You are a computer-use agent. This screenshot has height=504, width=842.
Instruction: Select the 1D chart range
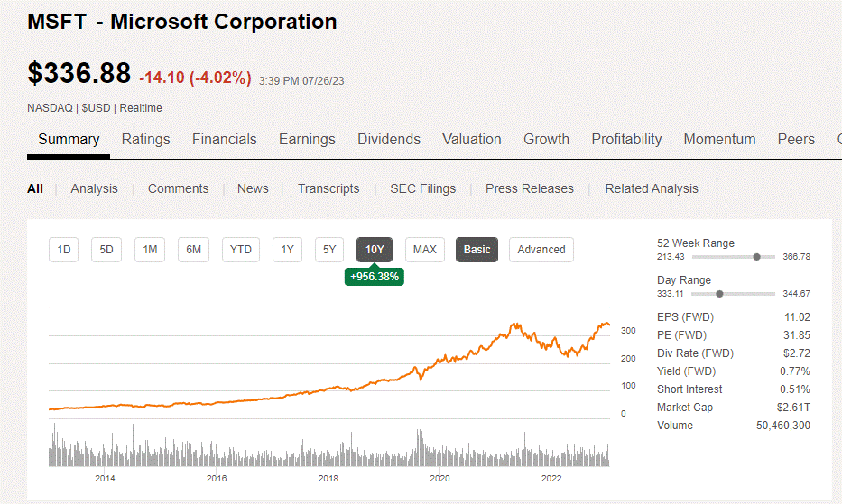pyautogui.click(x=63, y=250)
